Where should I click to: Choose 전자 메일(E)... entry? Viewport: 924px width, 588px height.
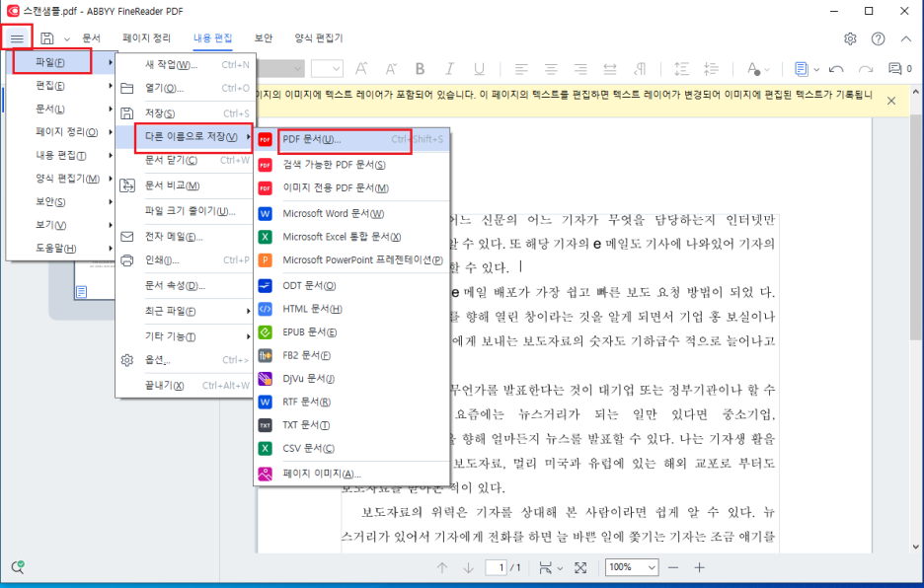[x=185, y=237]
